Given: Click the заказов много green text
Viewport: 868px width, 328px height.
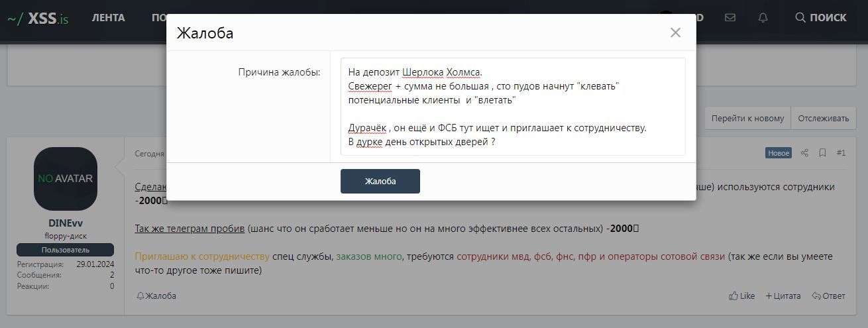Looking at the screenshot, I should point(369,256).
